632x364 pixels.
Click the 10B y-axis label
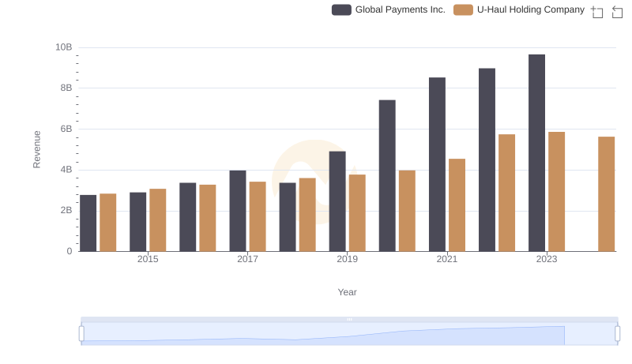click(64, 47)
